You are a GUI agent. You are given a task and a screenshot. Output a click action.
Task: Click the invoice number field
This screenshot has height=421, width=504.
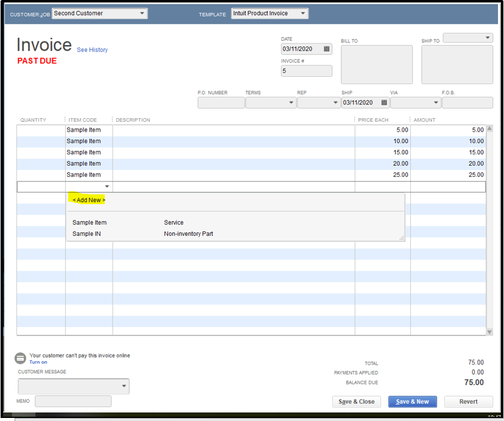click(306, 71)
